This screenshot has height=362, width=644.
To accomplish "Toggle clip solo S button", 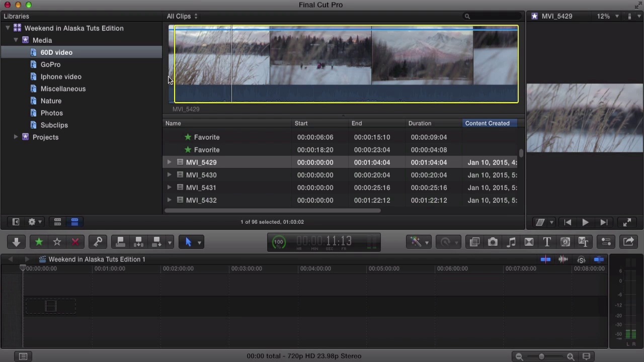I will (x=581, y=259).
